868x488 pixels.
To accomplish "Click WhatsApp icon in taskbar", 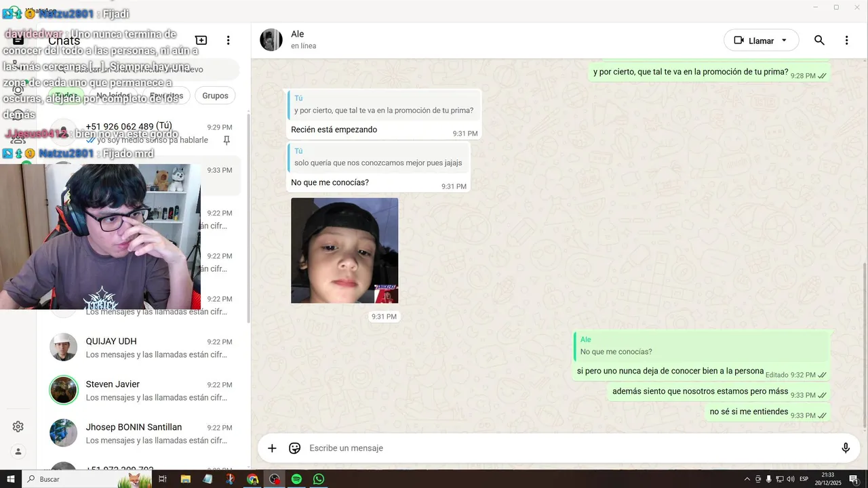I will click(319, 479).
